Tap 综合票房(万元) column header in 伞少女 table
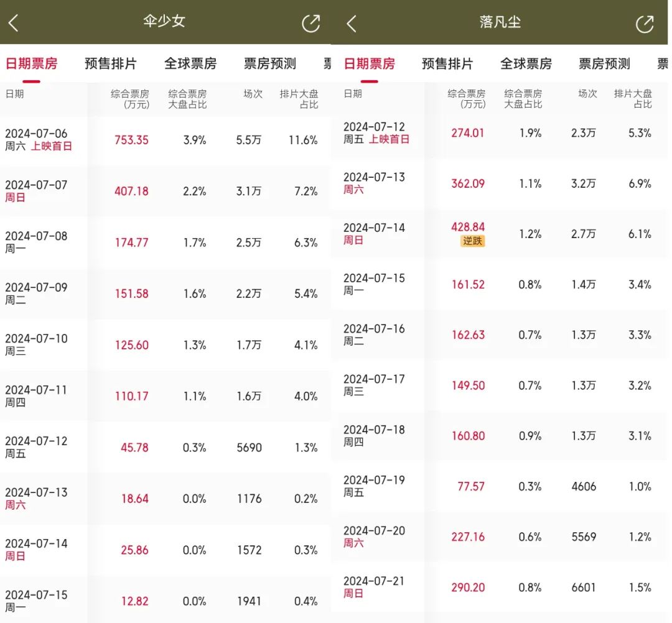The height and width of the screenshot is (623, 672). point(130,99)
